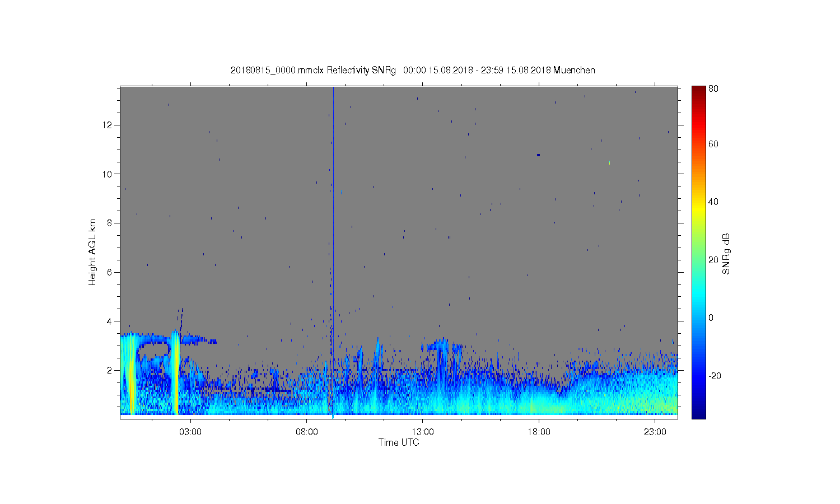Click the height axis tick label 6

110,272
